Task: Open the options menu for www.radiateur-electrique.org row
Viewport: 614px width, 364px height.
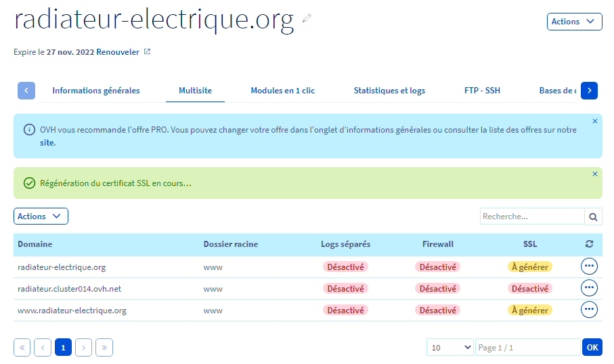Action: (x=589, y=310)
